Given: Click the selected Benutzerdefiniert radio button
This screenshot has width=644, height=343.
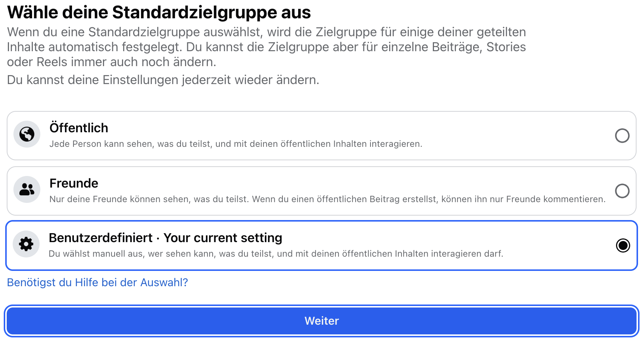Looking at the screenshot, I should coord(623,245).
